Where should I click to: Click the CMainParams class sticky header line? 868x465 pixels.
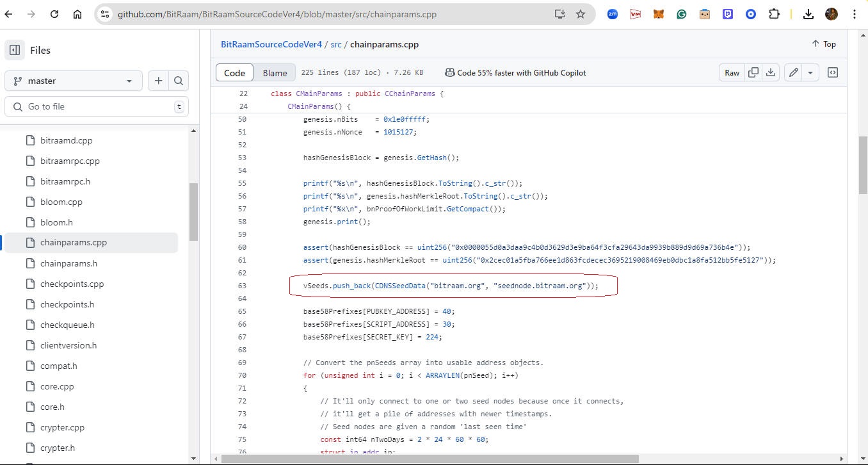(x=357, y=94)
